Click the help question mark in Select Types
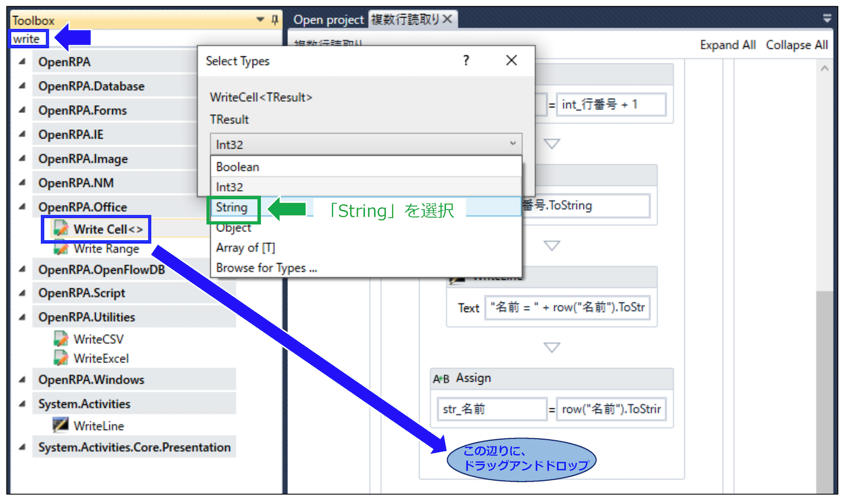846x504 pixels. (x=466, y=61)
